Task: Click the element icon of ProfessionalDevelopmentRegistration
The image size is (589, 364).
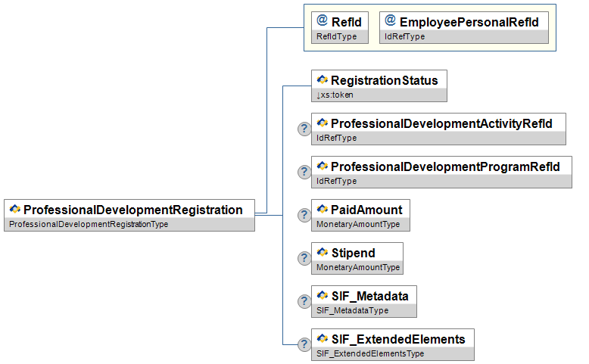Action: tap(14, 210)
